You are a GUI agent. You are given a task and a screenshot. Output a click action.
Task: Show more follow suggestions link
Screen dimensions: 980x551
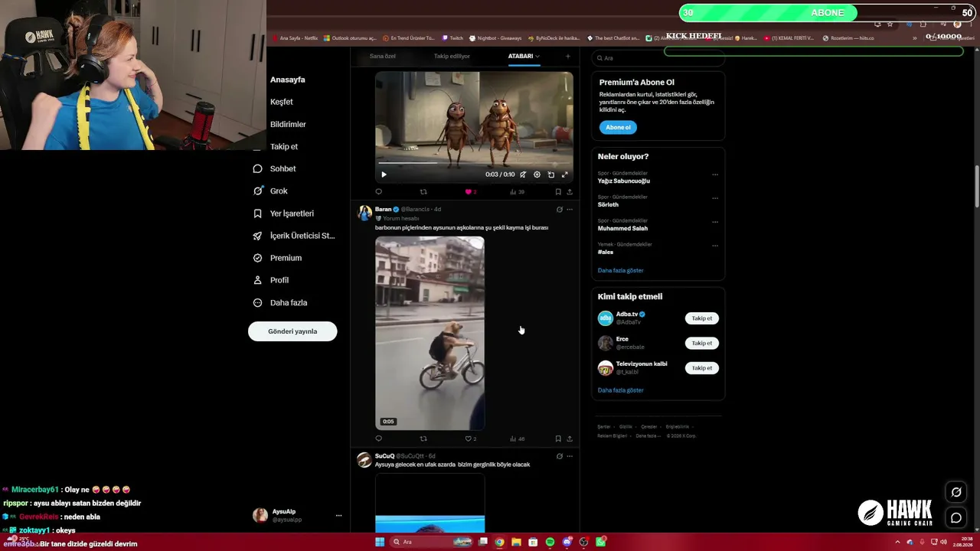click(620, 390)
